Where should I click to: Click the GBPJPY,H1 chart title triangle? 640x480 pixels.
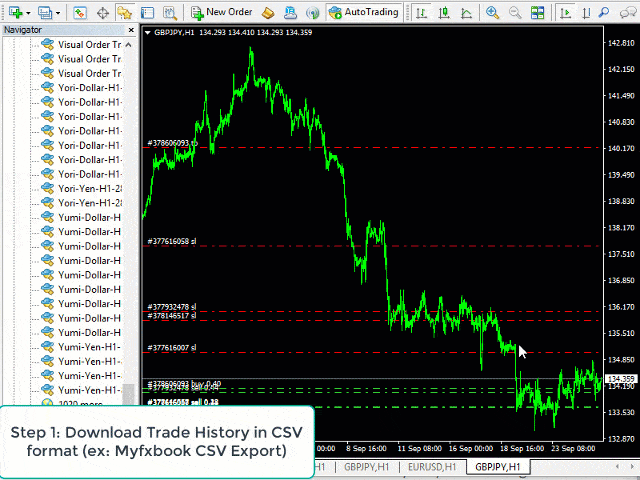[148, 33]
